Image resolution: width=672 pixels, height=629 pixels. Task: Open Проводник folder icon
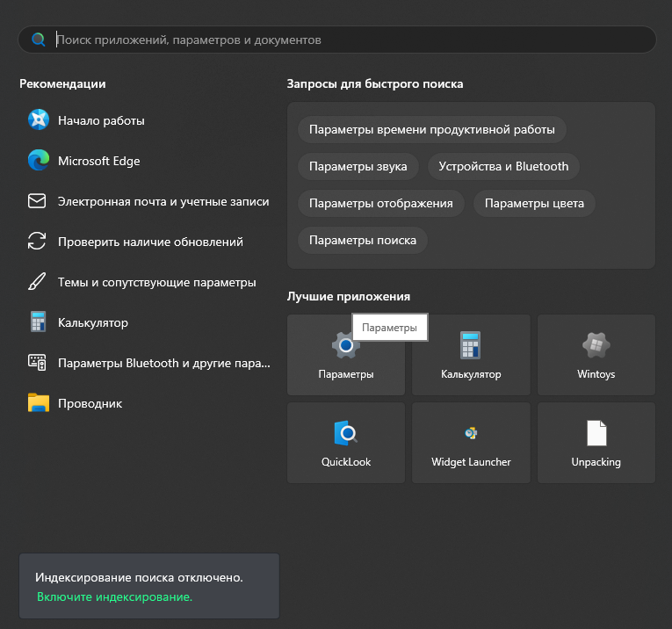38,403
